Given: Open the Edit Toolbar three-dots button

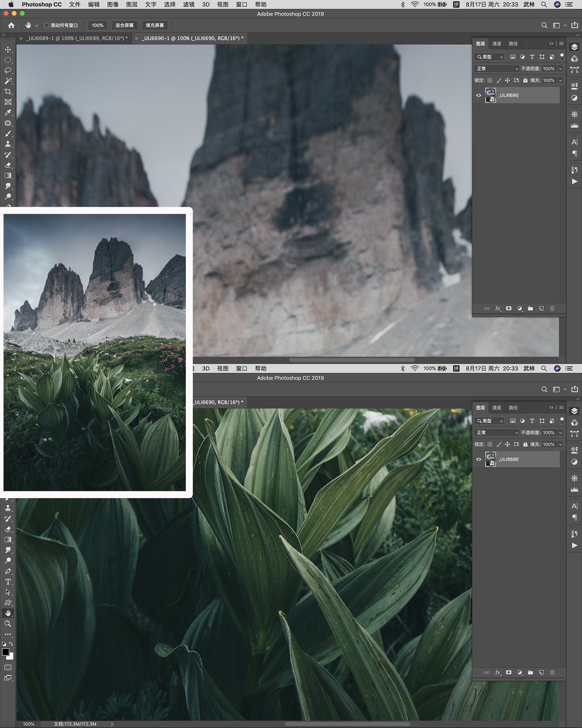Looking at the screenshot, I should [8, 634].
